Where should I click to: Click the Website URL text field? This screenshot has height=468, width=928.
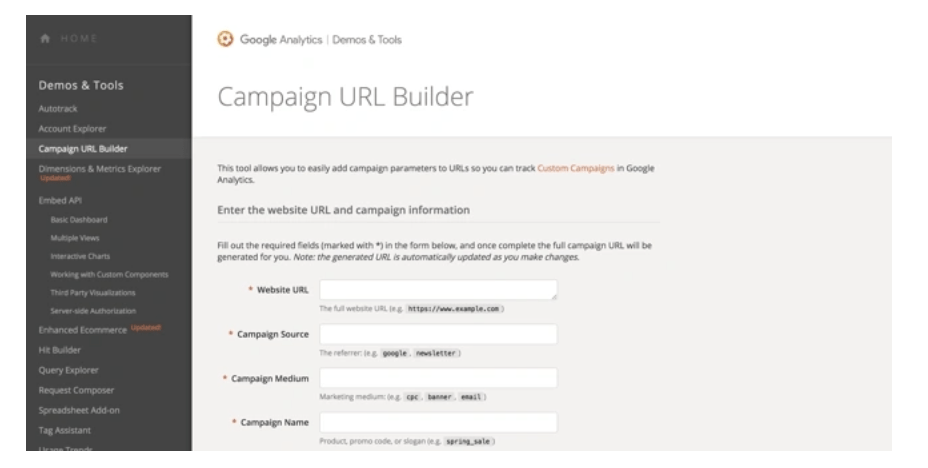coord(438,290)
